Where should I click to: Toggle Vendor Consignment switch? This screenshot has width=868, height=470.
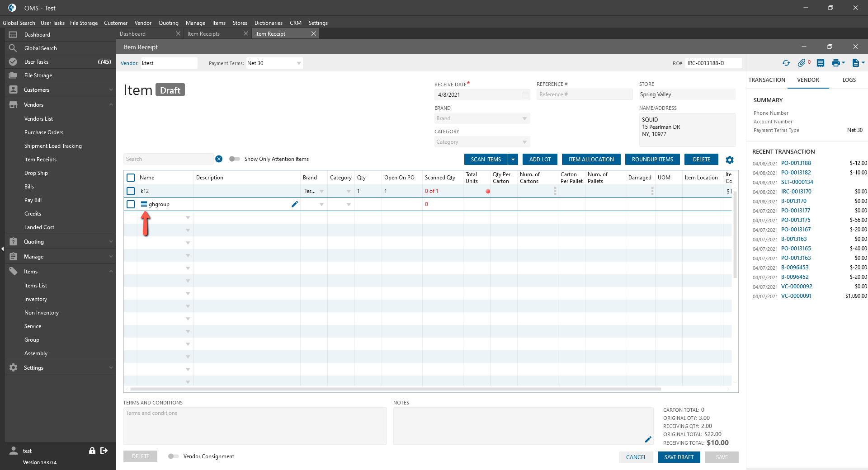click(173, 456)
